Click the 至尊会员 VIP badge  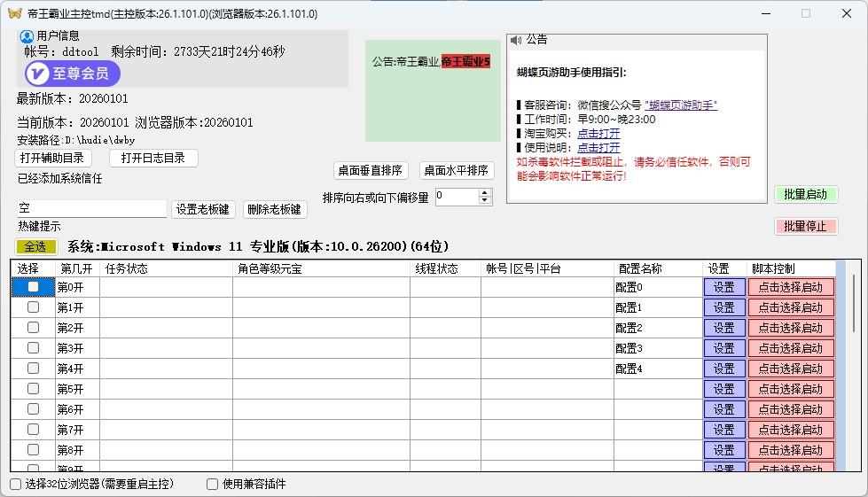tap(73, 74)
